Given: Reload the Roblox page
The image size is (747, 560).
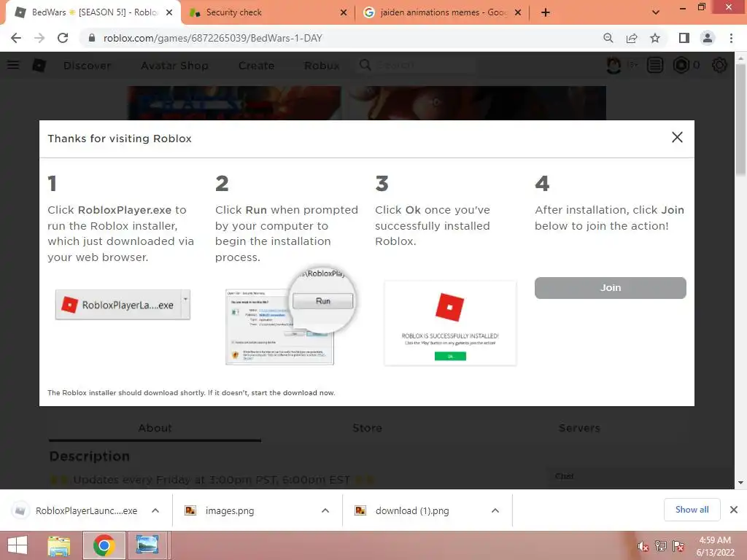Looking at the screenshot, I should click(x=63, y=38).
